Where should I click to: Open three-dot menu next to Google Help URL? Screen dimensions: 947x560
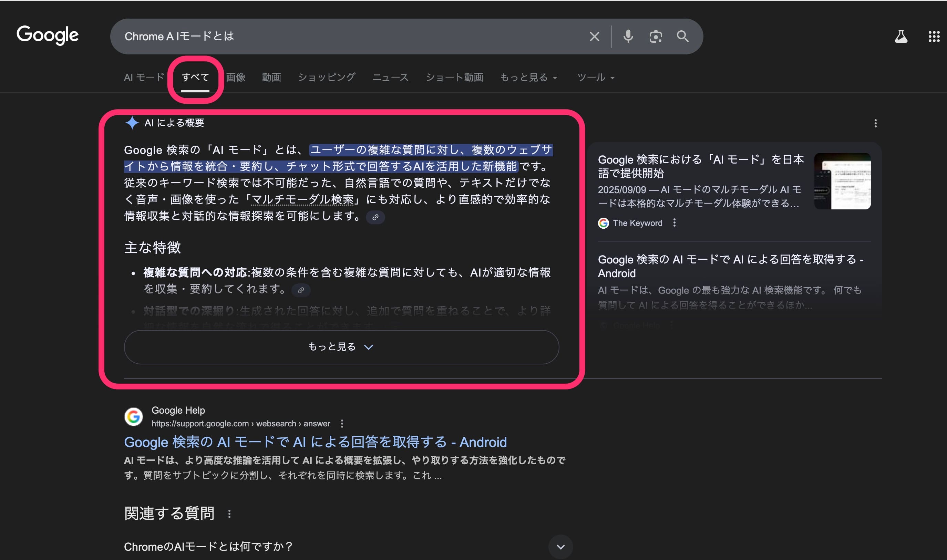pos(342,424)
